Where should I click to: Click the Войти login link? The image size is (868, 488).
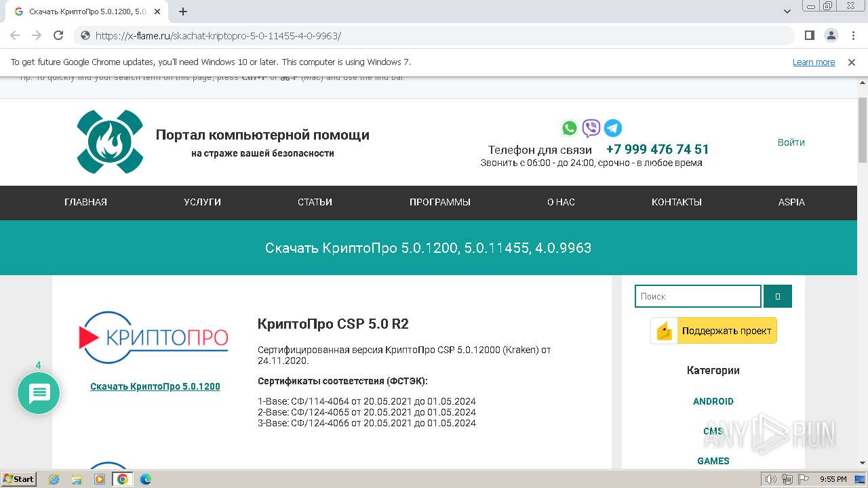pos(791,142)
